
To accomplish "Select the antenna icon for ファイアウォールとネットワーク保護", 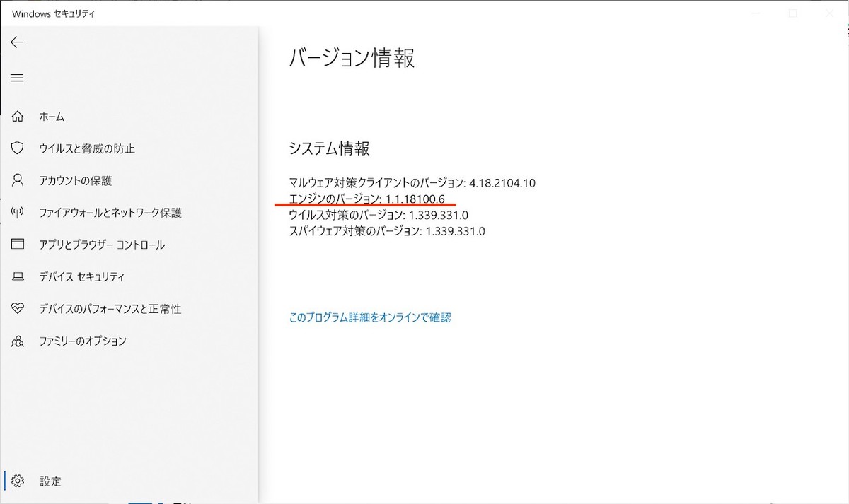I will pos(18,213).
